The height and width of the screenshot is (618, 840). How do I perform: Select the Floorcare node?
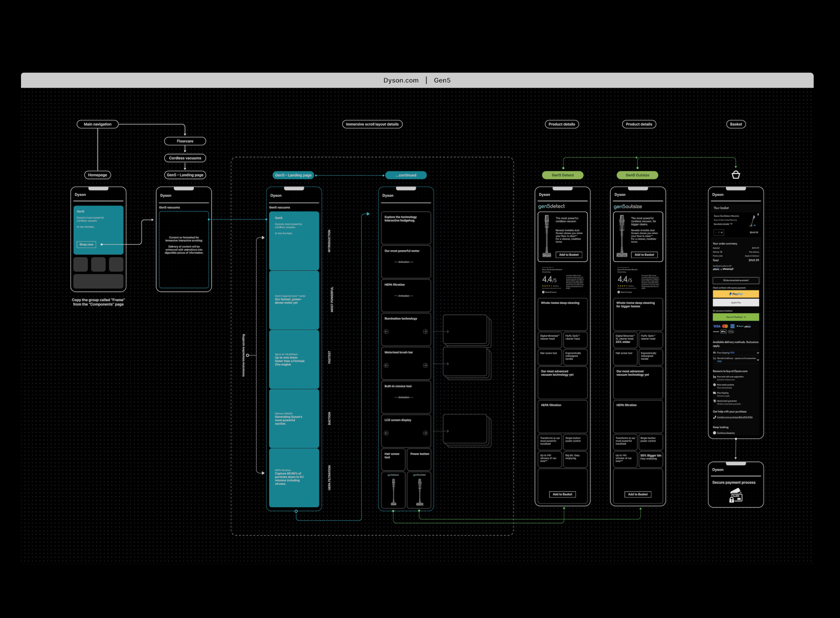coord(185,141)
